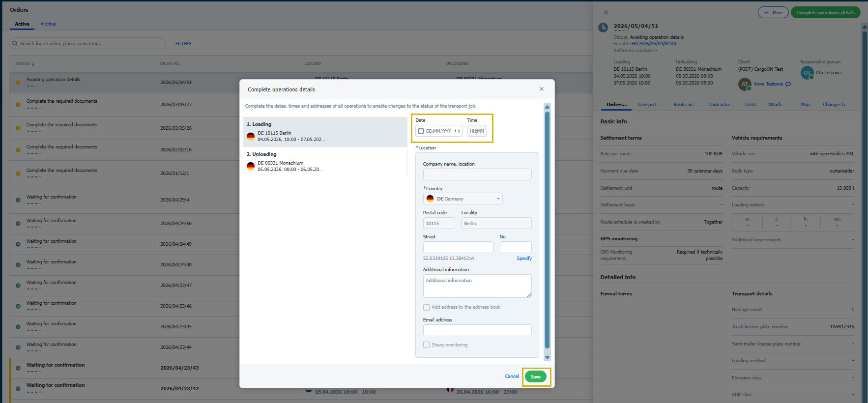868x403 pixels.
Task: Click the date stepper arrows icon
Action: (x=457, y=131)
